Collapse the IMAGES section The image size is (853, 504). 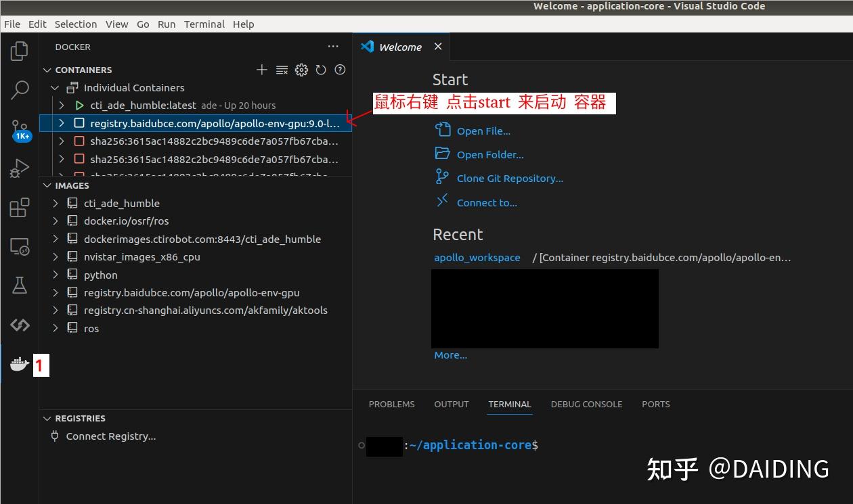47,185
